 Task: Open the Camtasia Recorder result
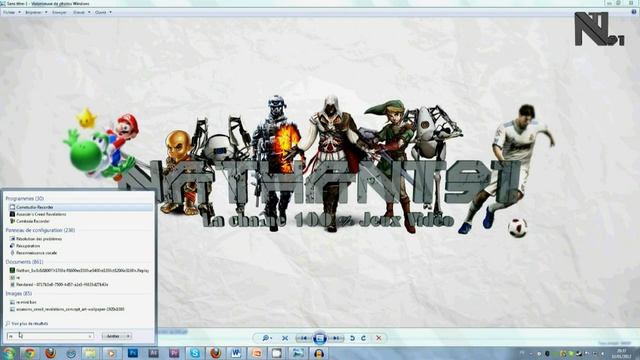80,221
